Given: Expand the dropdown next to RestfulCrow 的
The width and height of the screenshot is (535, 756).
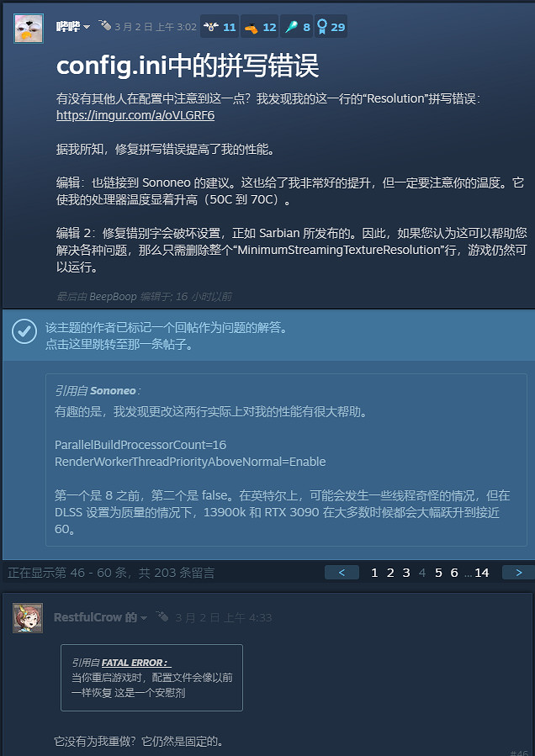Looking at the screenshot, I should pos(144,618).
